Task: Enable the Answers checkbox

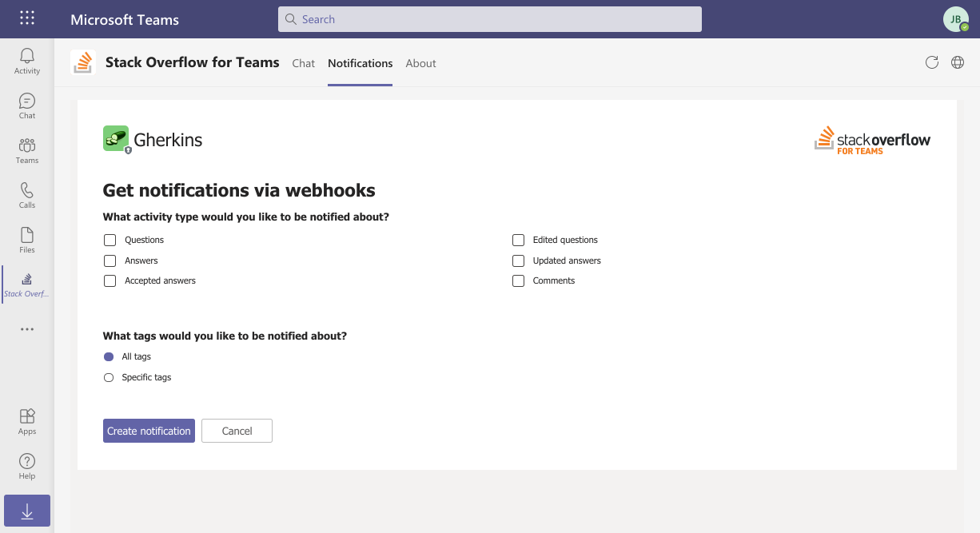Action: [110, 261]
